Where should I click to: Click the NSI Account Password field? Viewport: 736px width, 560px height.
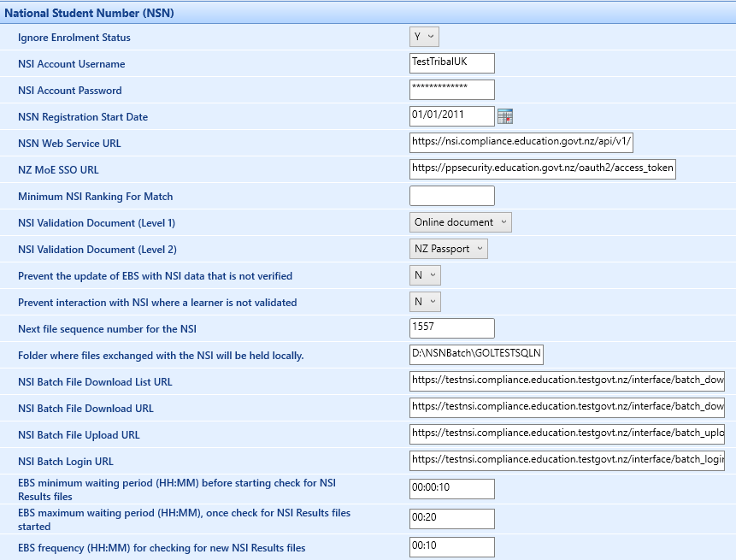click(x=451, y=89)
